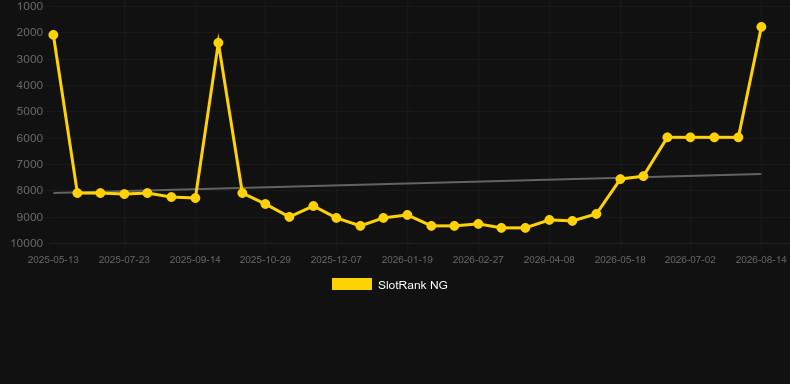
Task: Click the 2025-10-29 x-axis date label
Action: coord(266,260)
